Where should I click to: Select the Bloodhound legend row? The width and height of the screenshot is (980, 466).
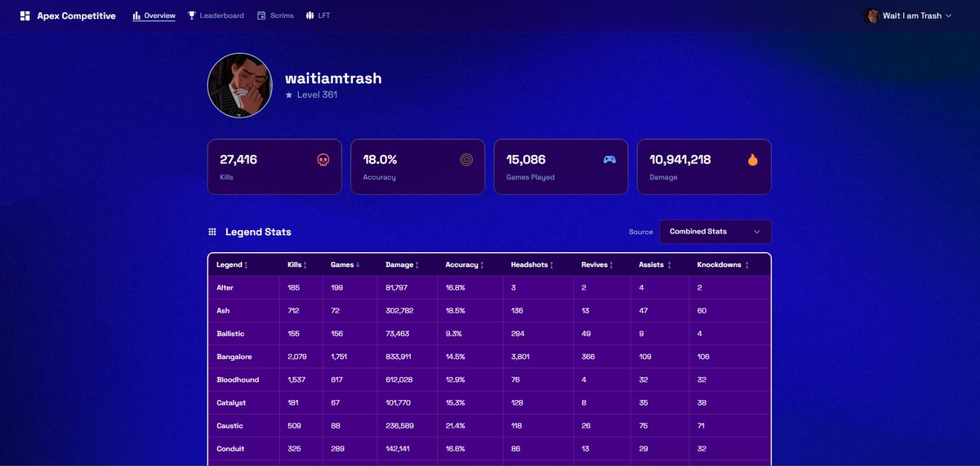coord(489,379)
